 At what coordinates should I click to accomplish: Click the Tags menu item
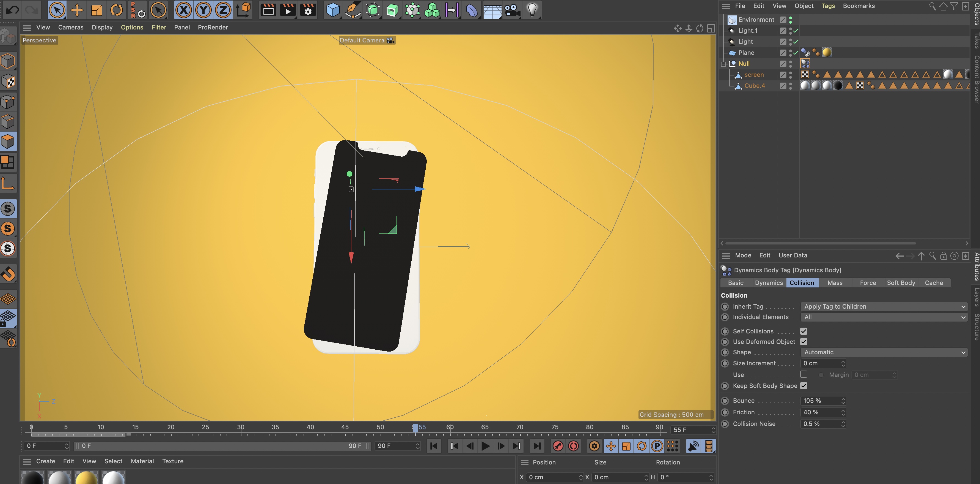coord(828,6)
